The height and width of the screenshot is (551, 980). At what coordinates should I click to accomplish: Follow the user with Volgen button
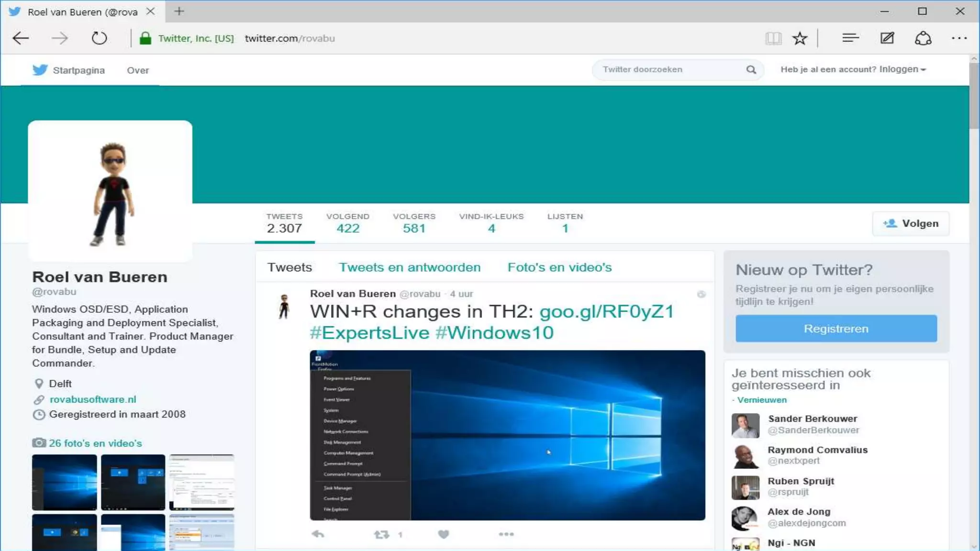[x=911, y=223]
